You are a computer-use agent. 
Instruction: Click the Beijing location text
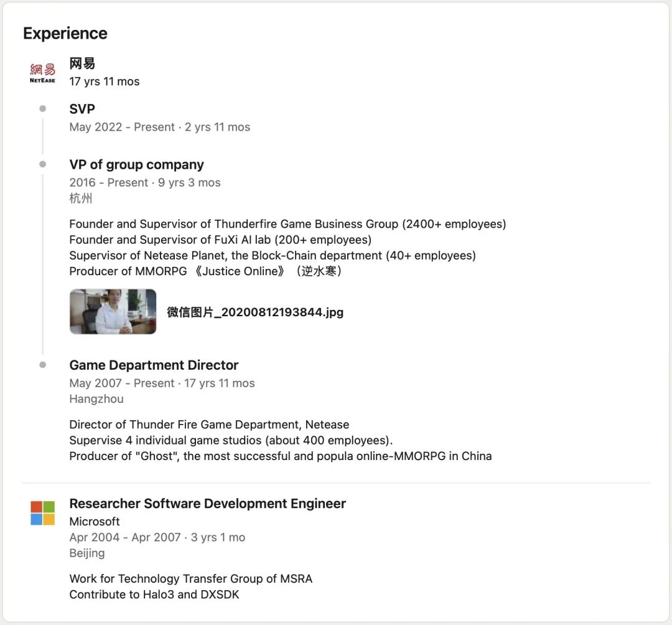tap(87, 553)
